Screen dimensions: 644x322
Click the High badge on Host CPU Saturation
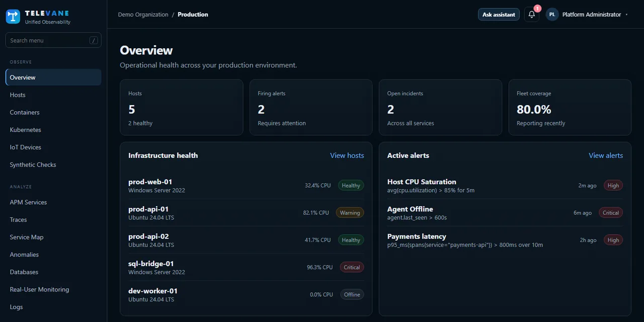click(613, 186)
